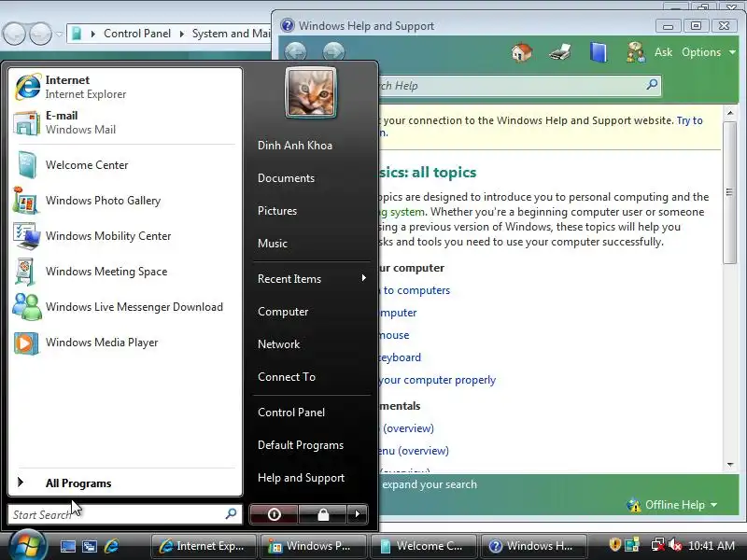Go forward in Windows Help and Support
747x560 pixels.
click(333, 51)
